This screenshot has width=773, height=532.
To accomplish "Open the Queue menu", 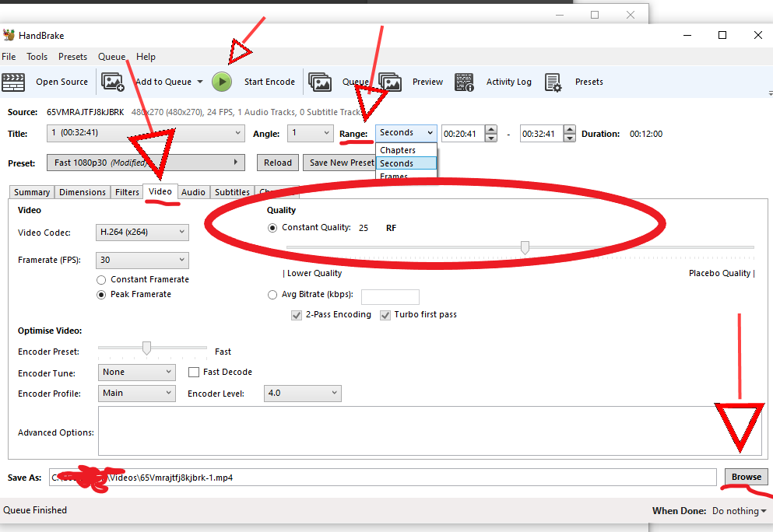I will point(111,57).
